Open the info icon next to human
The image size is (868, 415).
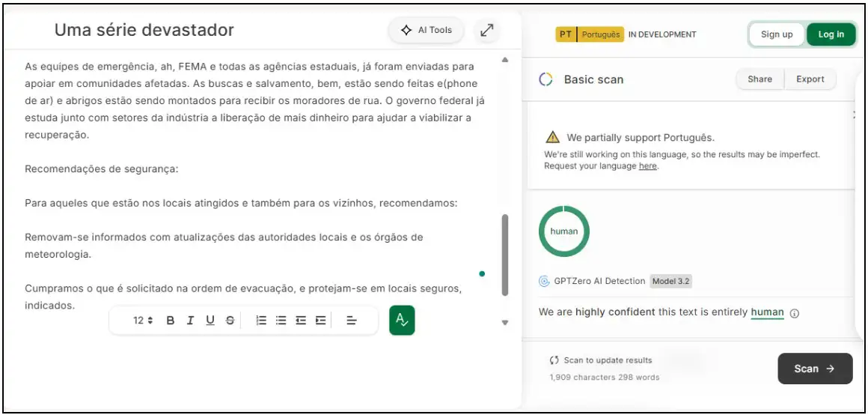click(x=795, y=313)
